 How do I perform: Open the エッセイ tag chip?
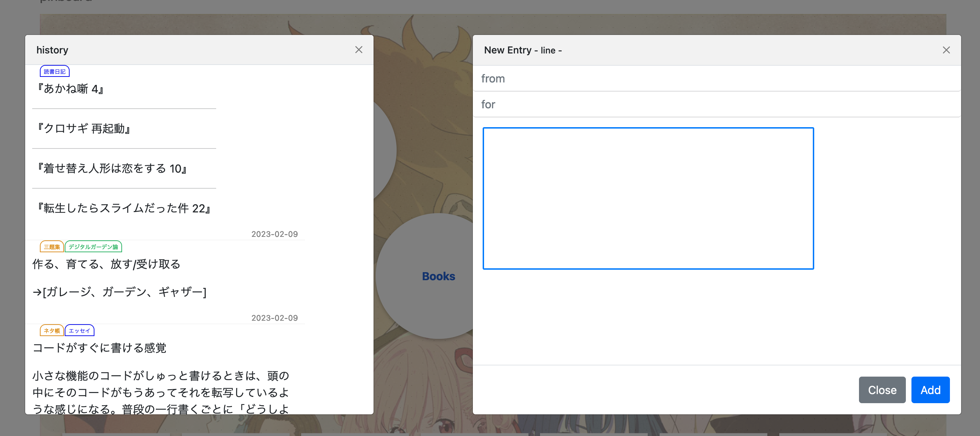click(79, 330)
